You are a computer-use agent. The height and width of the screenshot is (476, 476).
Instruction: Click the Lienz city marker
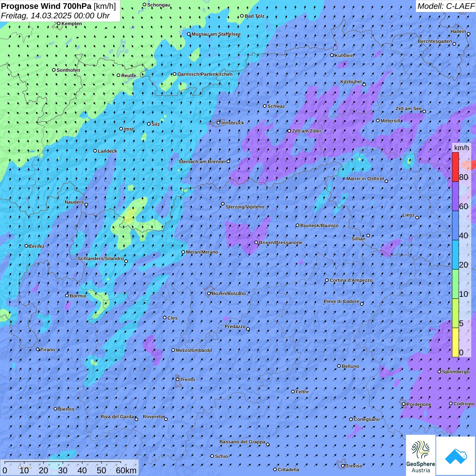point(417,217)
